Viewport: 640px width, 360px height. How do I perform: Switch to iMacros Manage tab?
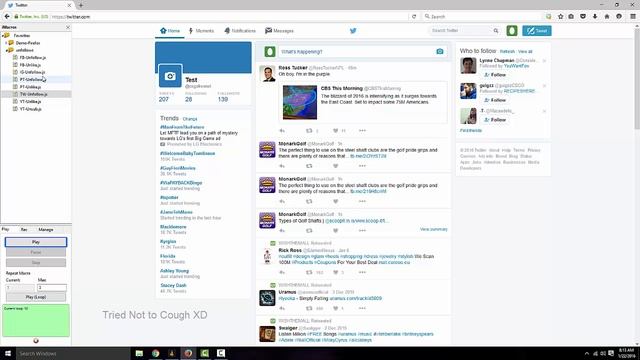[x=46, y=229]
